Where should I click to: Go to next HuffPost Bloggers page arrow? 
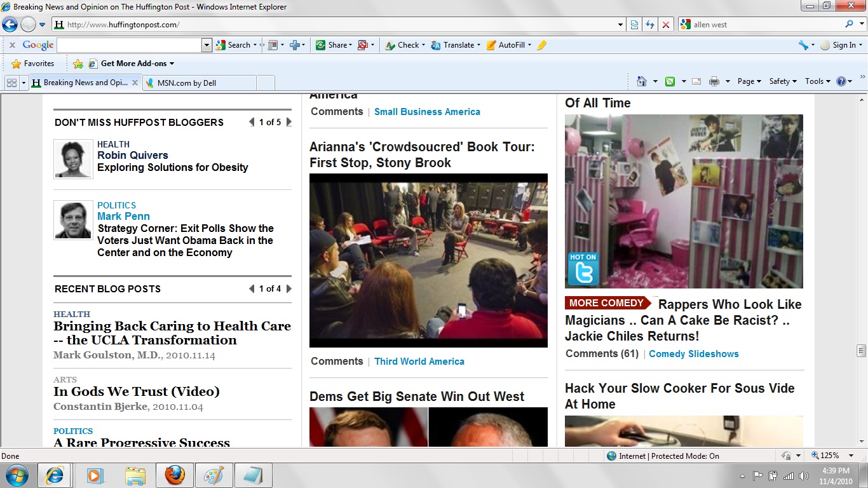point(289,122)
